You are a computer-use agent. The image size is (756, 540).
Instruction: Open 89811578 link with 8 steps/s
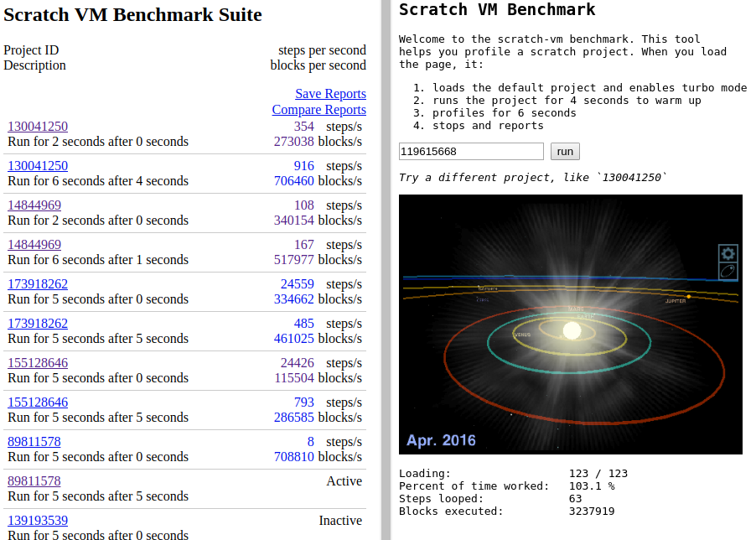(34, 442)
